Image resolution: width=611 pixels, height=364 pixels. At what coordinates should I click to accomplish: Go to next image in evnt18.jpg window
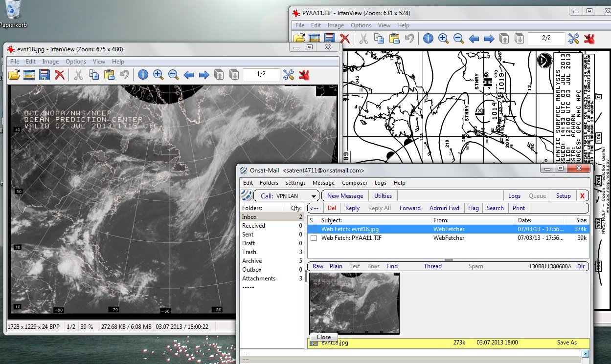(x=204, y=75)
